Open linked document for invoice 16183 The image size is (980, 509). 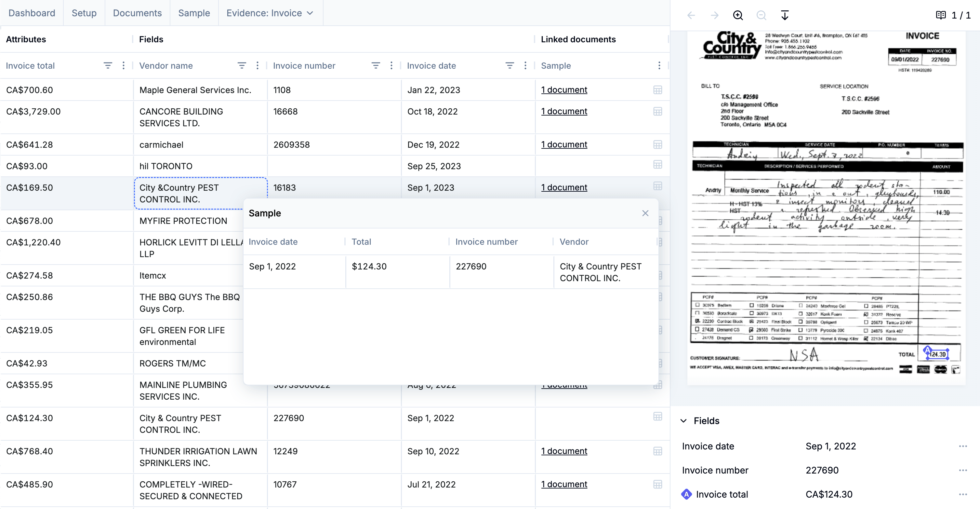[x=564, y=188]
